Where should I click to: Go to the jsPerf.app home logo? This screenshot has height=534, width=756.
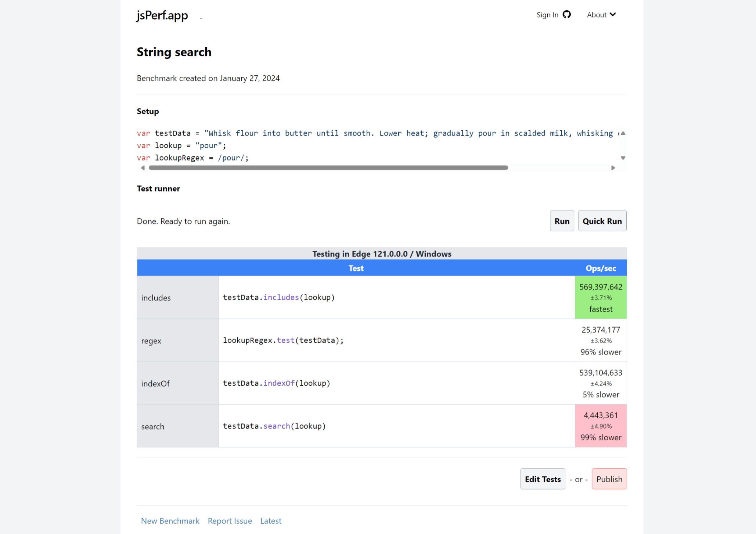[x=162, y=15]
